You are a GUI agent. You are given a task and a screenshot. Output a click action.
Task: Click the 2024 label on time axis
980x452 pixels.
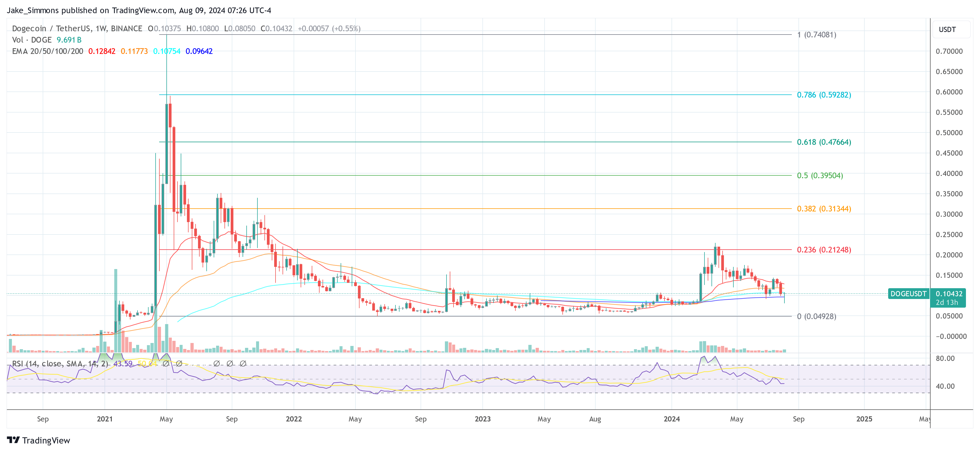(672, 419)
